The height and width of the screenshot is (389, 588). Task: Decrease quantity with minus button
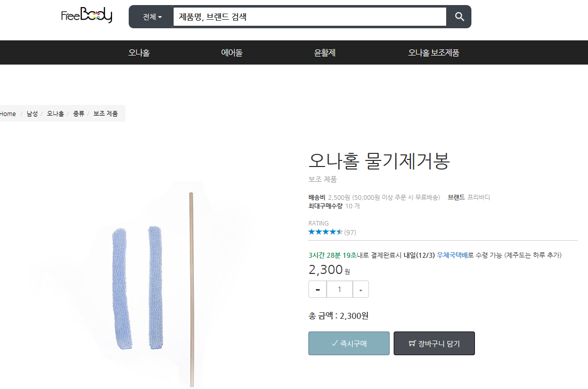click(317, 289)
